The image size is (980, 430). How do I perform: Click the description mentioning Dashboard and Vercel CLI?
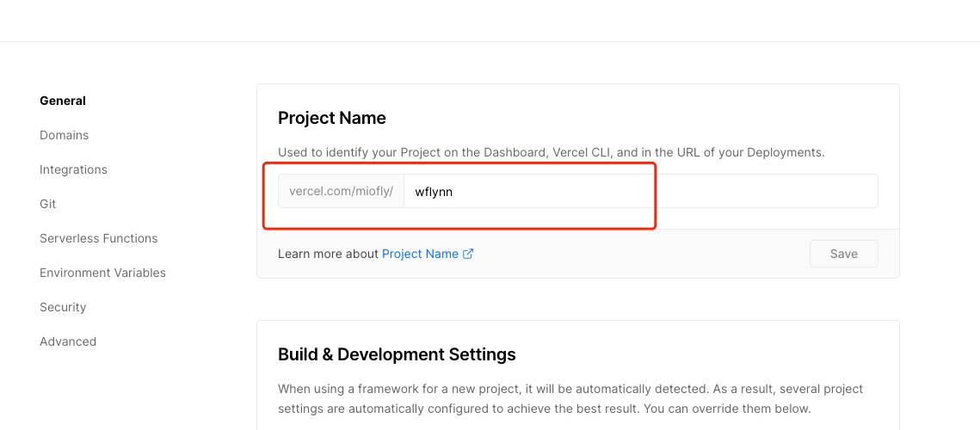[552, 152]
